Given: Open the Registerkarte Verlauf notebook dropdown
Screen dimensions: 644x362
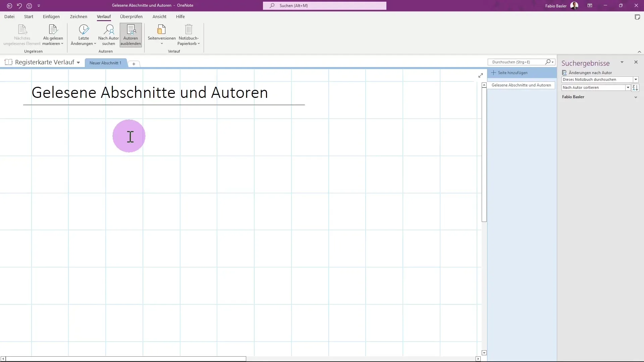Looking at the screenshot, I should click(78, 62).
